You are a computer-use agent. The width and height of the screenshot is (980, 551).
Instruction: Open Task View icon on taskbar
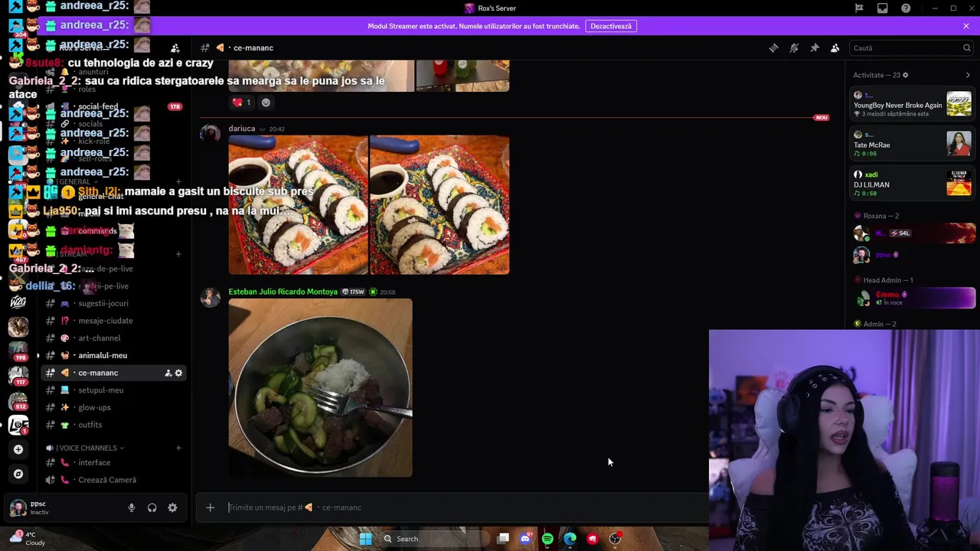point(503,539)
